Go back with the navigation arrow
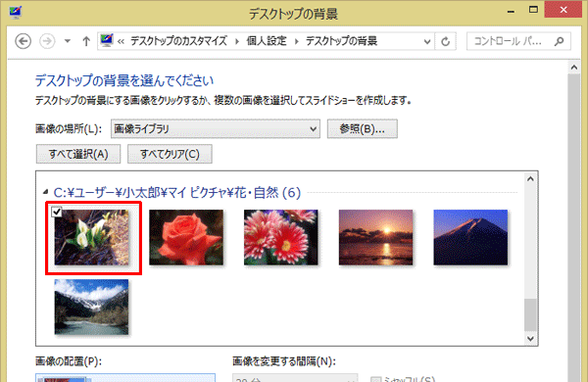Screen dimensions: 588x382 (x=23, y=41)
